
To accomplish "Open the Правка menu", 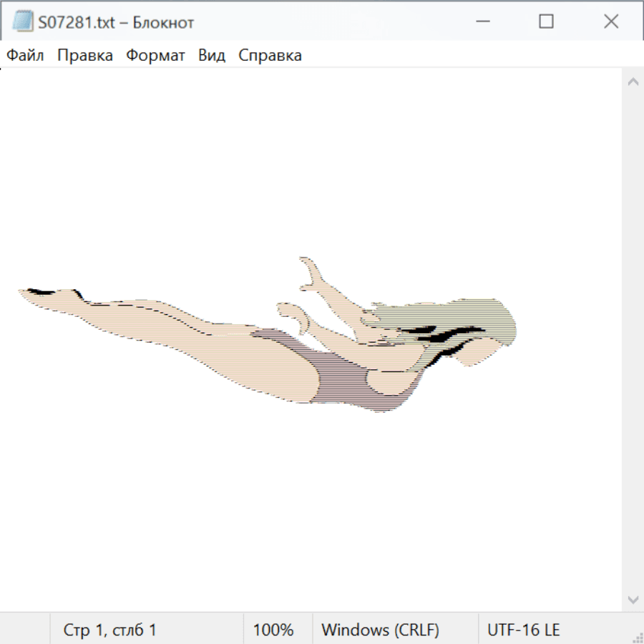I will [85, 55].
